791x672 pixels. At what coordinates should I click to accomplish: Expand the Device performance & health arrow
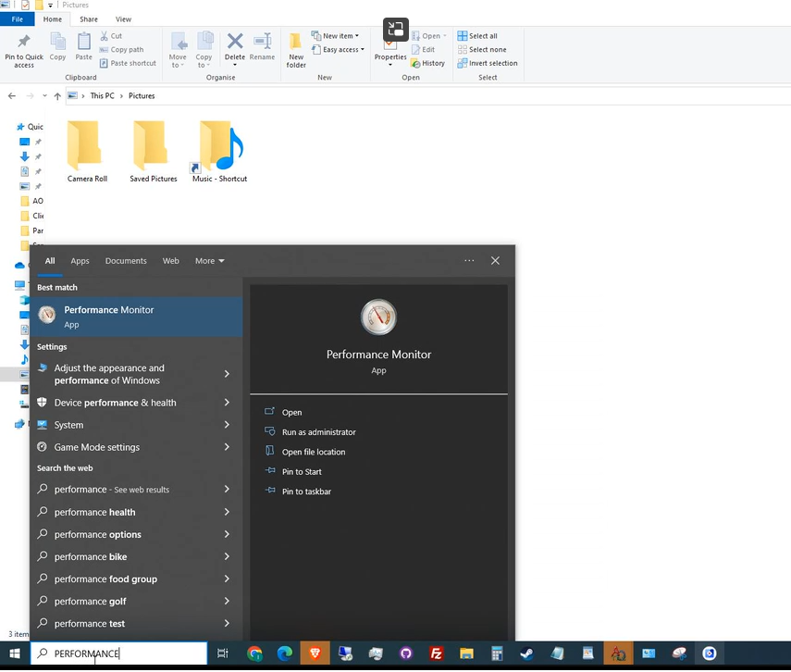227,403
